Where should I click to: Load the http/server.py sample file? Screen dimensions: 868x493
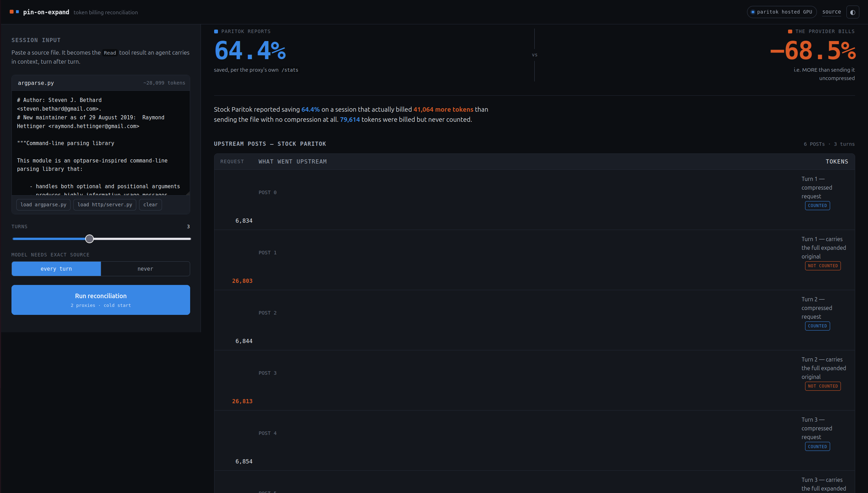(x=105, y=205)
